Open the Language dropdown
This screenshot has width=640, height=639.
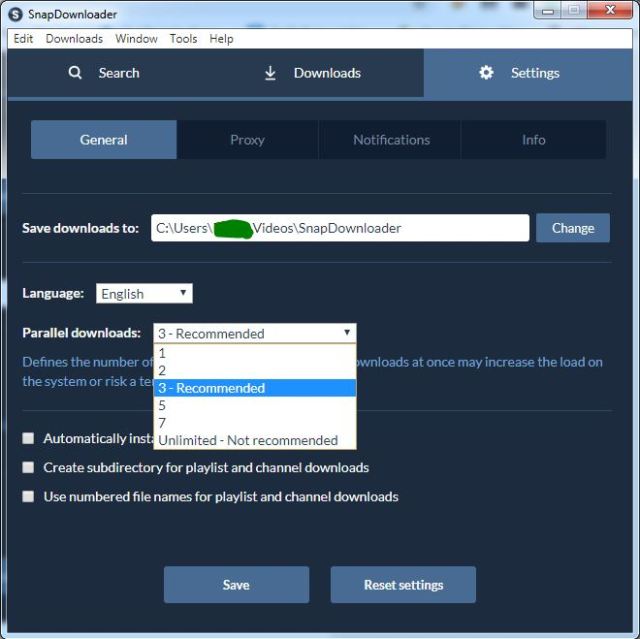point(144,293)
